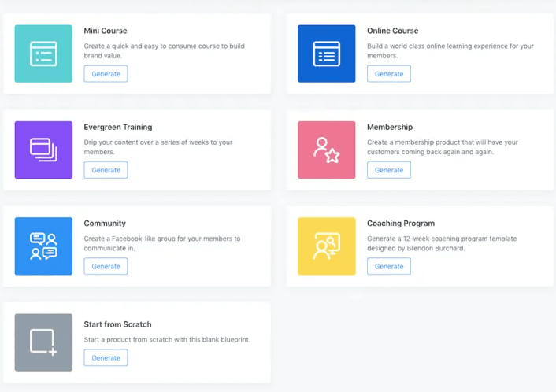Generate a Mini Course product
This screenshot has width=556, height=392.
pyautogui.click(x=106, y=74)
